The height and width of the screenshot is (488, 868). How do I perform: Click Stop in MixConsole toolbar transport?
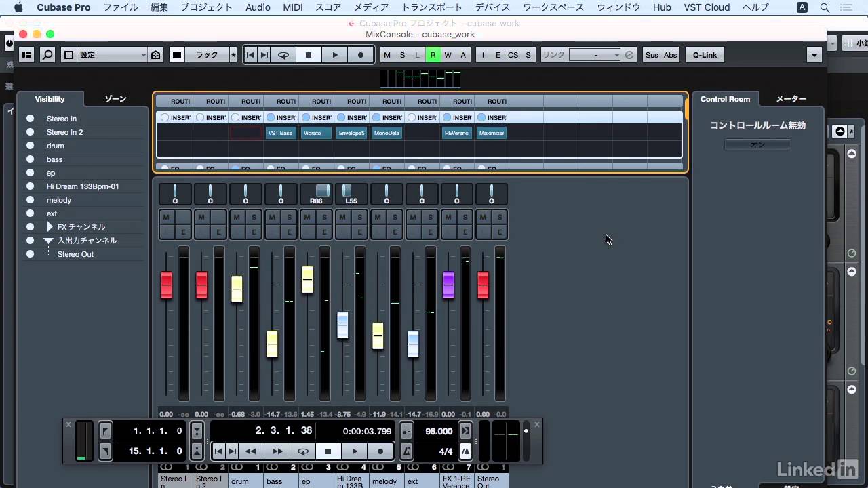(x=309, y=55)
